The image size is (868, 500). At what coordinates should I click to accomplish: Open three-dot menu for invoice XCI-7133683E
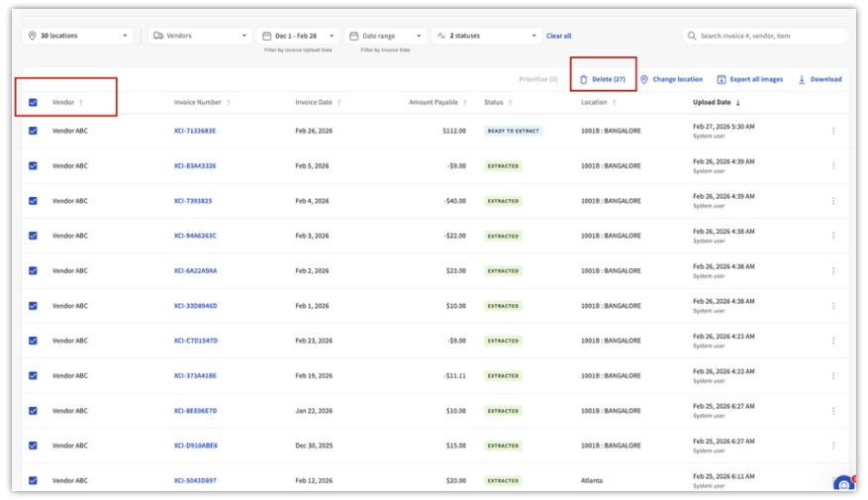tap(833, 131)
